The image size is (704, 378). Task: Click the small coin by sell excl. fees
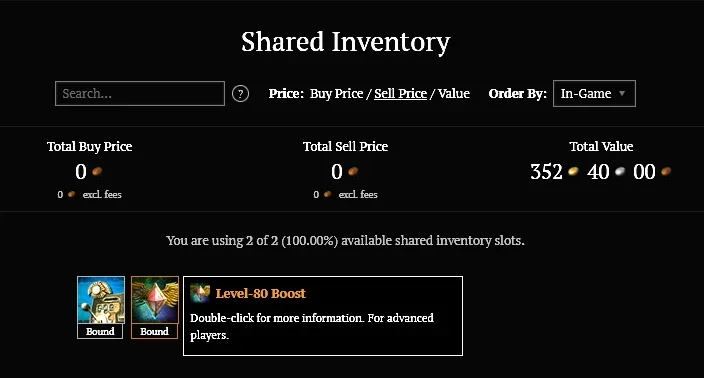[x=327, y=194]
